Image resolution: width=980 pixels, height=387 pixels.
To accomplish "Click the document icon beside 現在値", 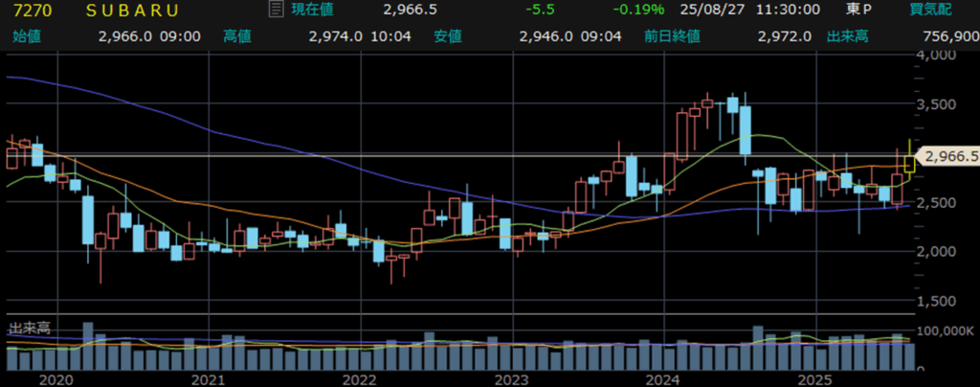I will pyautogui.click(x=276, y=10).
